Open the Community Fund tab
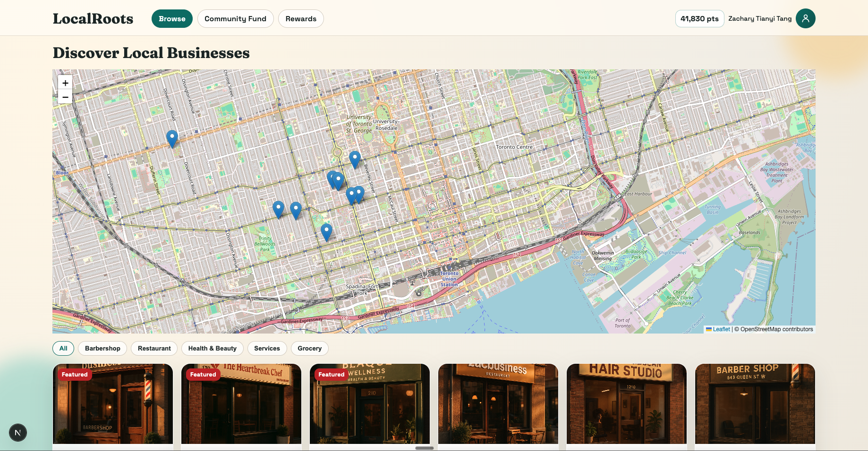The height and width of the screenshot is (451, 868). click(235, 19)
